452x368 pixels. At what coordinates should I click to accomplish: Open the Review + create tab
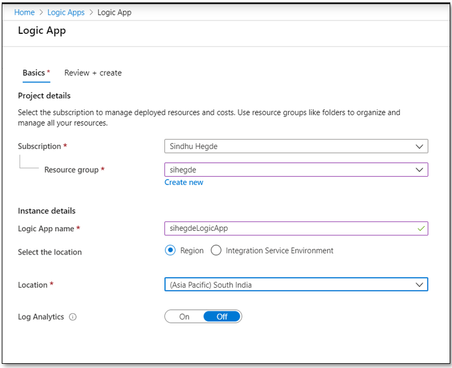(93, 73)
